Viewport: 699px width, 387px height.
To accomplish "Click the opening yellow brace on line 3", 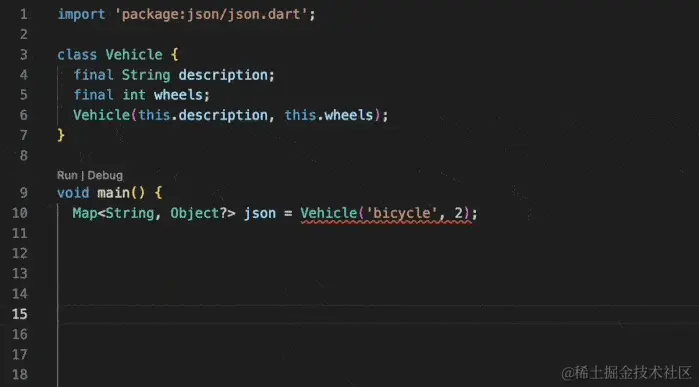I will (x=174, y=55).
